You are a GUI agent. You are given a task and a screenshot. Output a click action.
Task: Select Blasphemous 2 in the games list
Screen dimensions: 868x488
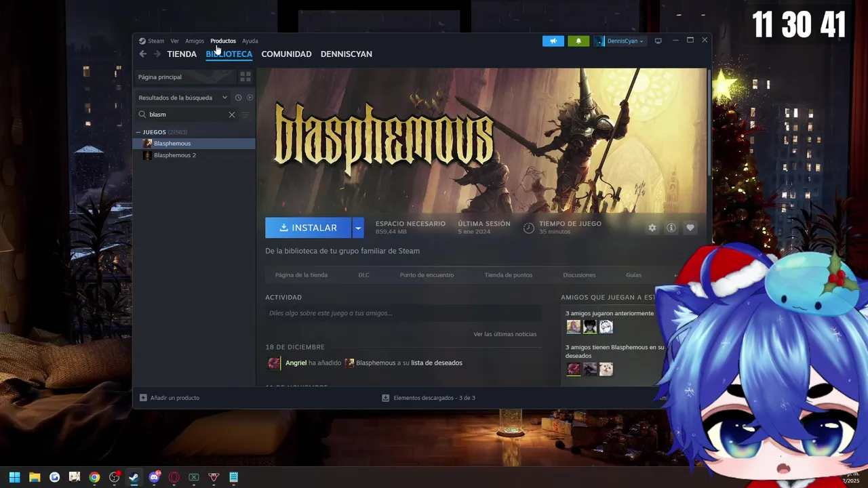tap(194, 155)
